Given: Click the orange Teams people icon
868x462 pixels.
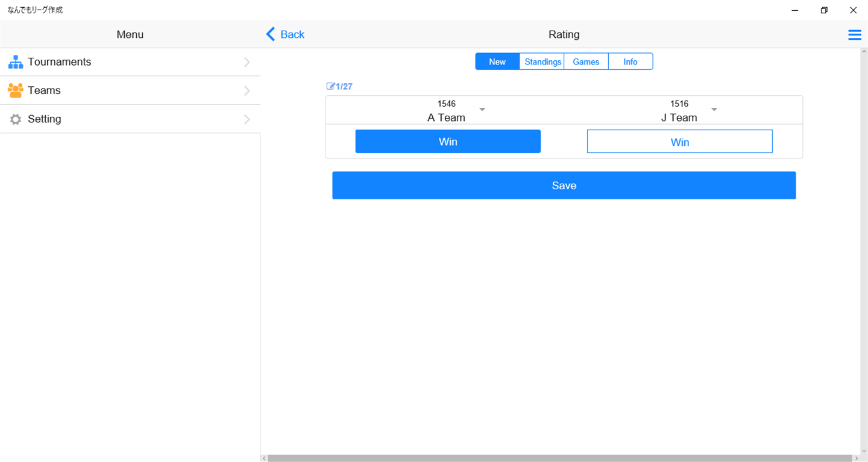Looking at the screenshot, I should [x=16, y=90].
